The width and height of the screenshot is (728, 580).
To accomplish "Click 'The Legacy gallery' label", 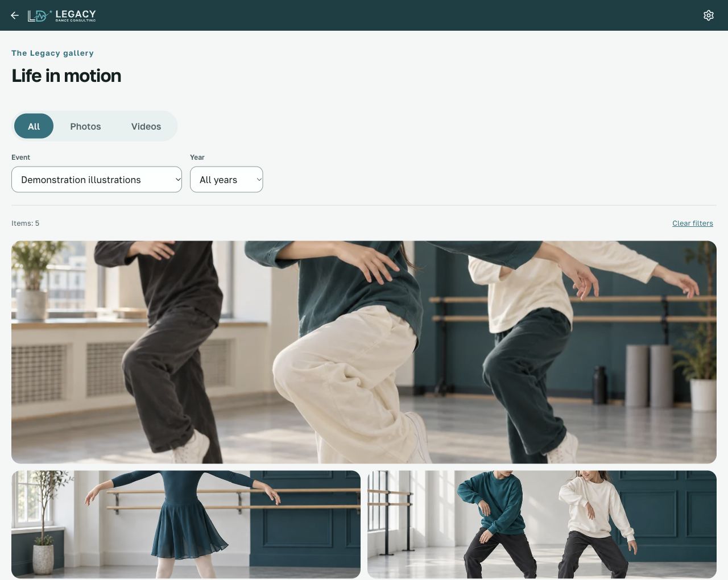I will tap(52, 53).
